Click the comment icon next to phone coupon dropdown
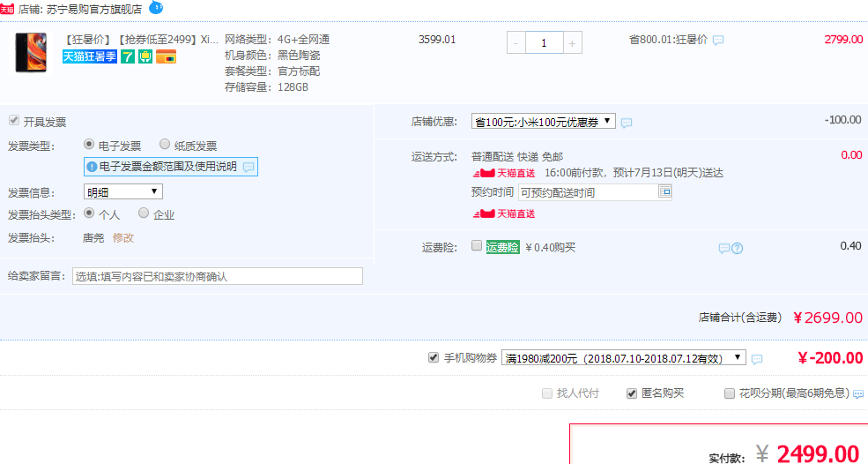The width and height of the screenshot is (868, 464). tap(757, 359)
